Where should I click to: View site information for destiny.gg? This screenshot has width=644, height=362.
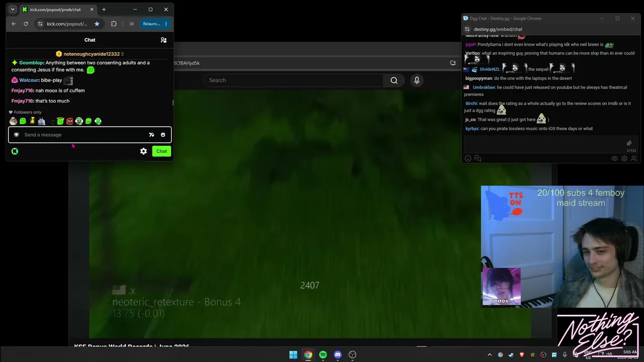coord(467,29)
